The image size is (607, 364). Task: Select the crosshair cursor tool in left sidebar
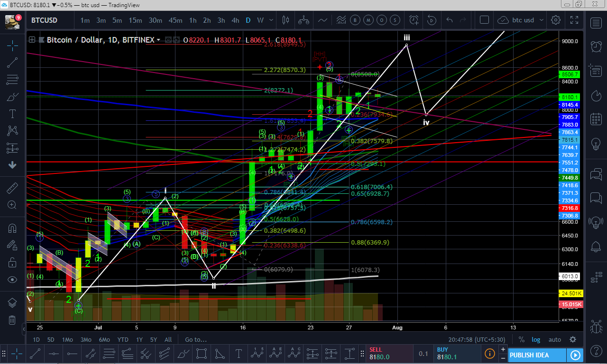pyautogui.click(x=12, y=45)
